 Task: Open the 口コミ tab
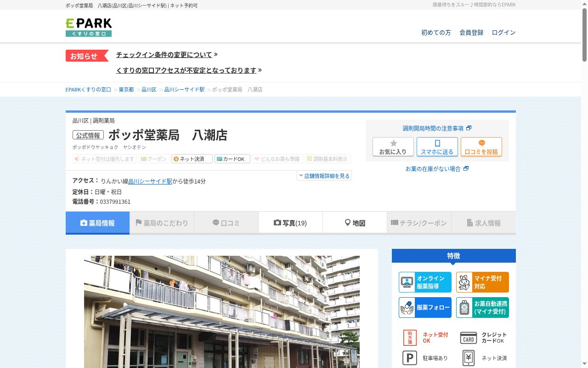[226, 223]
